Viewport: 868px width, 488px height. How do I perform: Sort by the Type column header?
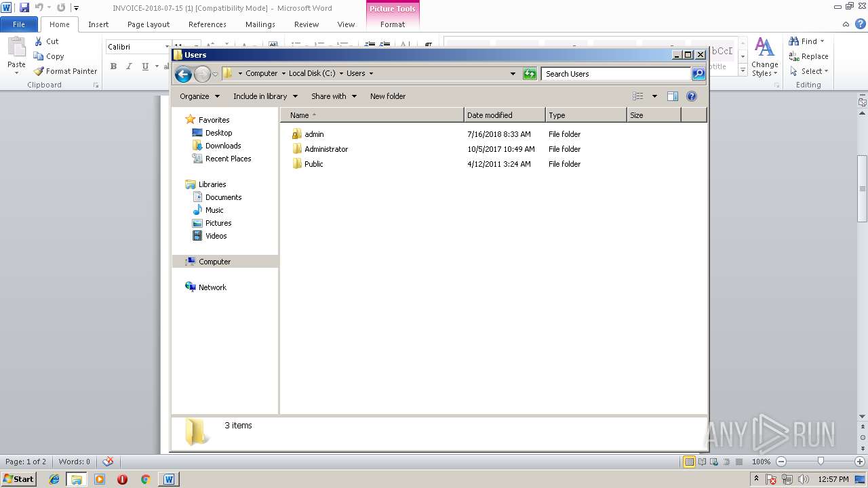tap(586, 115)
